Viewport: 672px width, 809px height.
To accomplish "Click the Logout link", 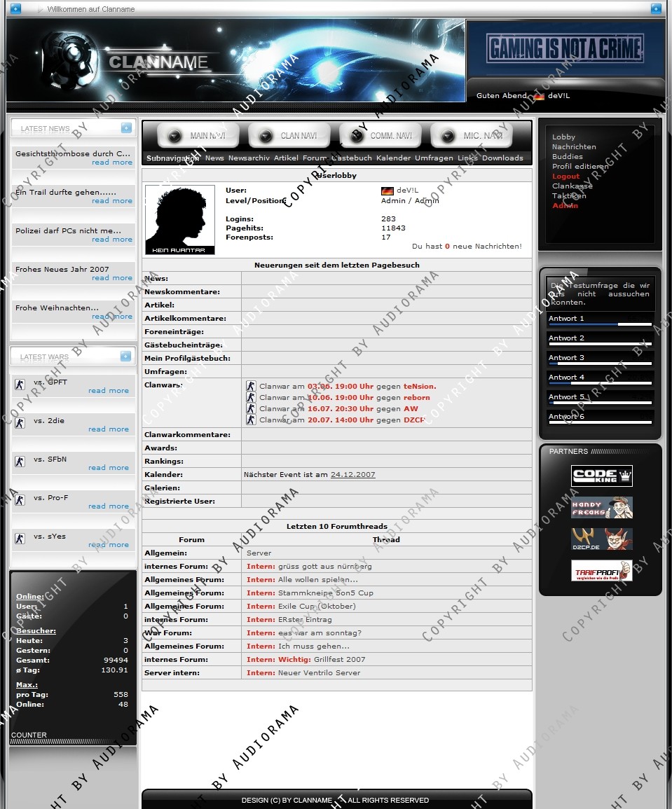I will [565, 177].
